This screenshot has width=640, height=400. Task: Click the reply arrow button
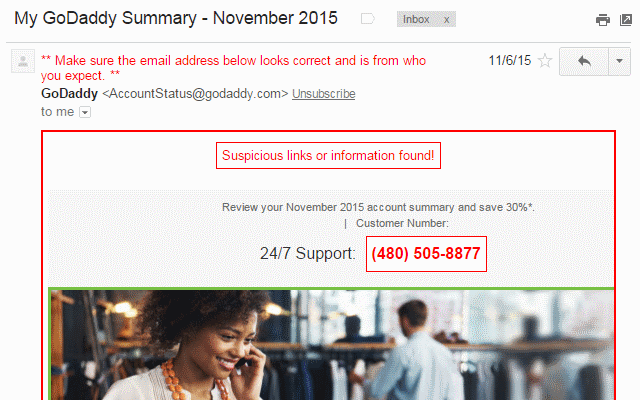pyautogui.click(x=584, y=61)
